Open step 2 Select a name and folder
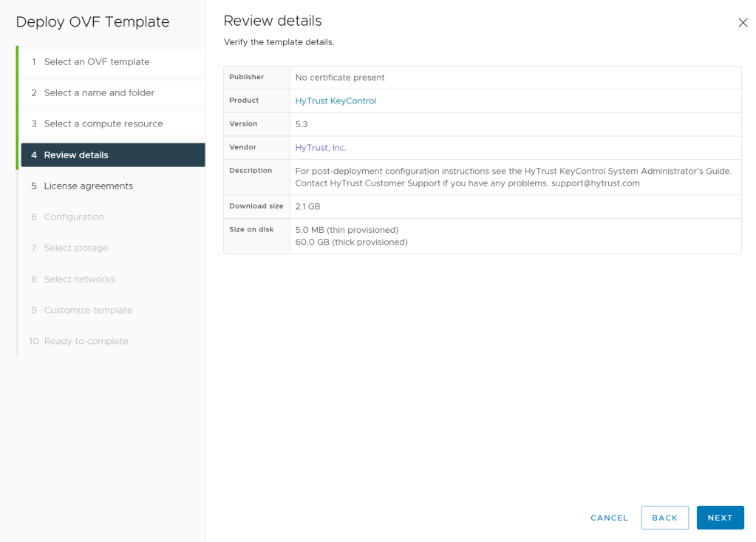 coord(99,93)
